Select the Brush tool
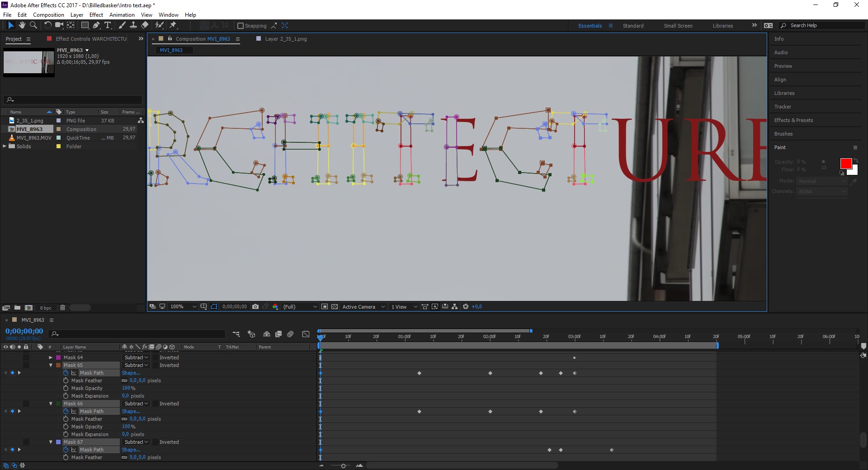Image resolution: width=868 pixels, height=470 pixels. point(122,25)
